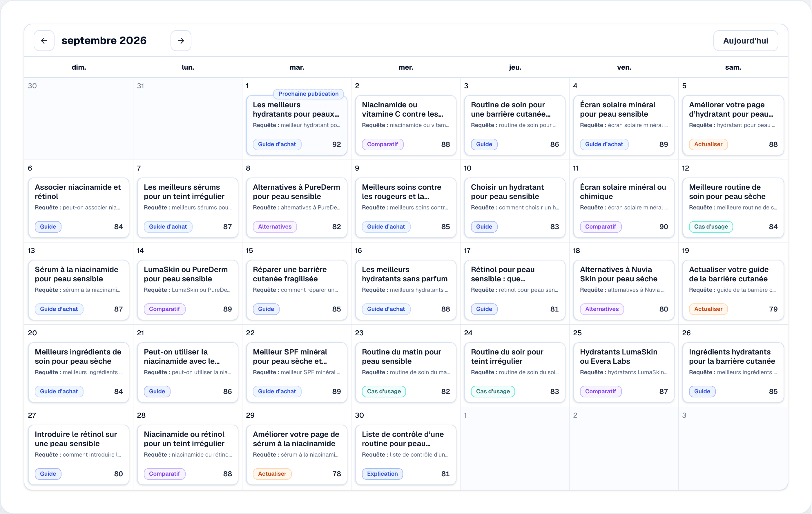Click Guide tag on September 27 card
This screenshot has height=514, width=812.
pos(48,473)
